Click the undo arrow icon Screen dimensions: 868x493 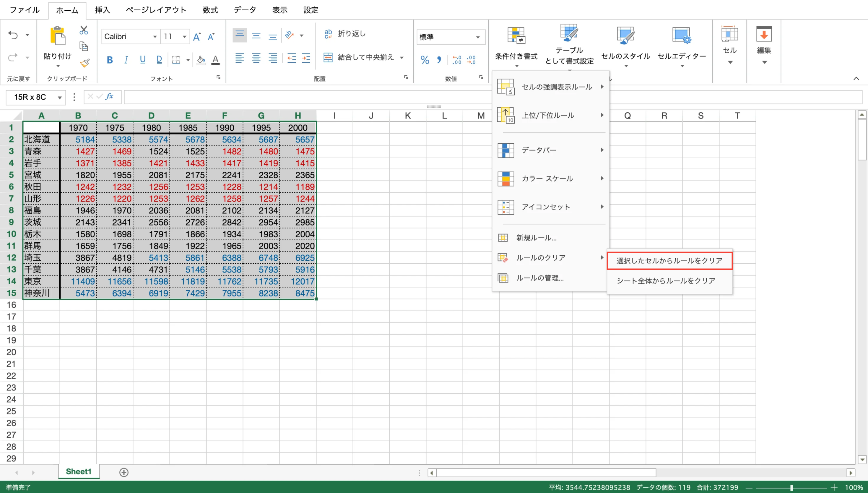[13, 35]
